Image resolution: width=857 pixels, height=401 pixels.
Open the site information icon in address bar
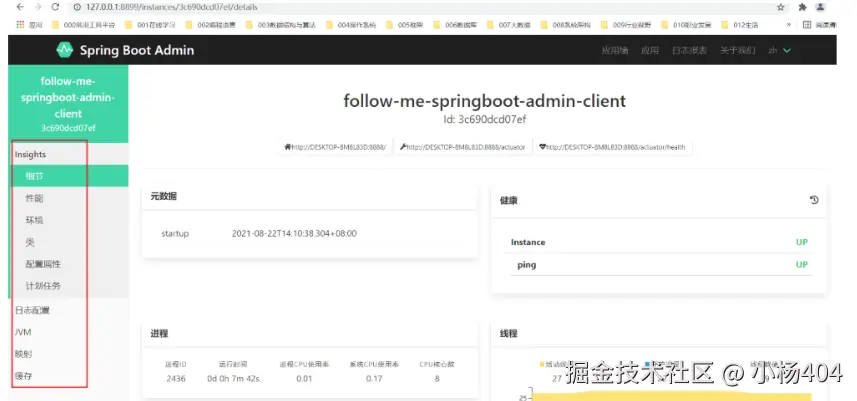pos(77,7)
